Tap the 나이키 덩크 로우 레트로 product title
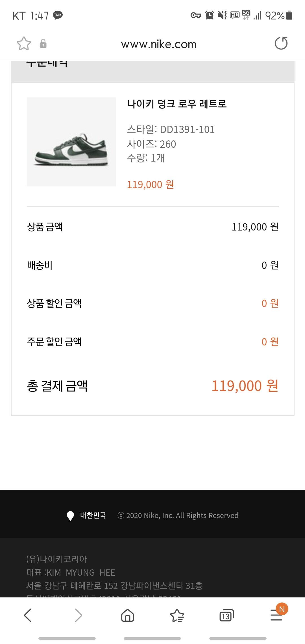Image resolution: width=305 pixels, height=644 pixels. (177, 104)
